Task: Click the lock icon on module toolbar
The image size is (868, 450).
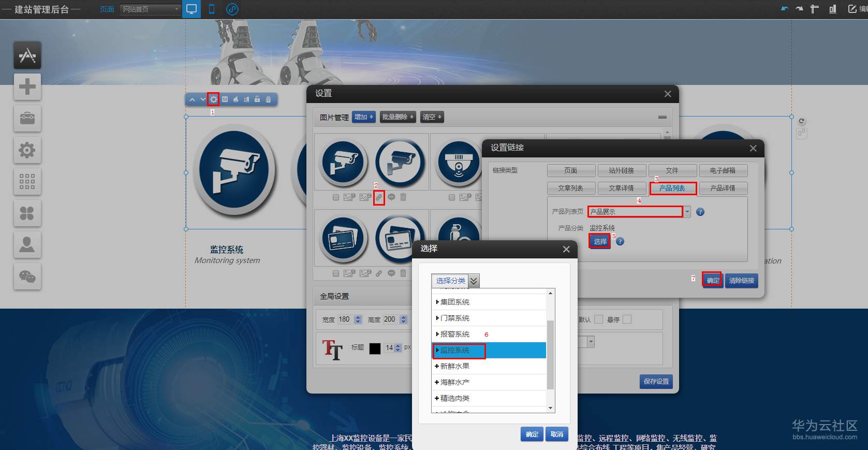Action: point(257,99)
